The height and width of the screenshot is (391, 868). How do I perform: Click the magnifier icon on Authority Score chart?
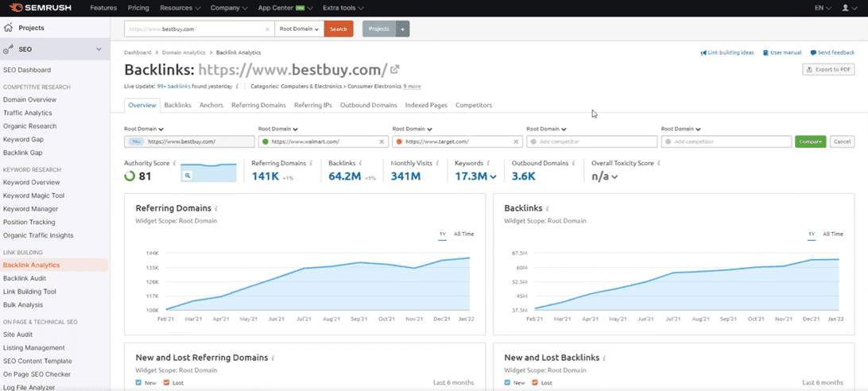[x=188, y=175]
